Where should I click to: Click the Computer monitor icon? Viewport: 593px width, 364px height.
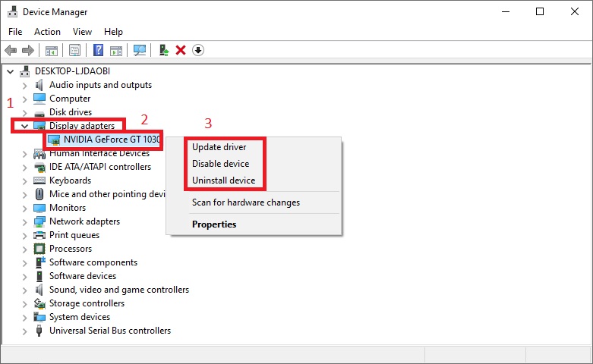pos(39,99)
